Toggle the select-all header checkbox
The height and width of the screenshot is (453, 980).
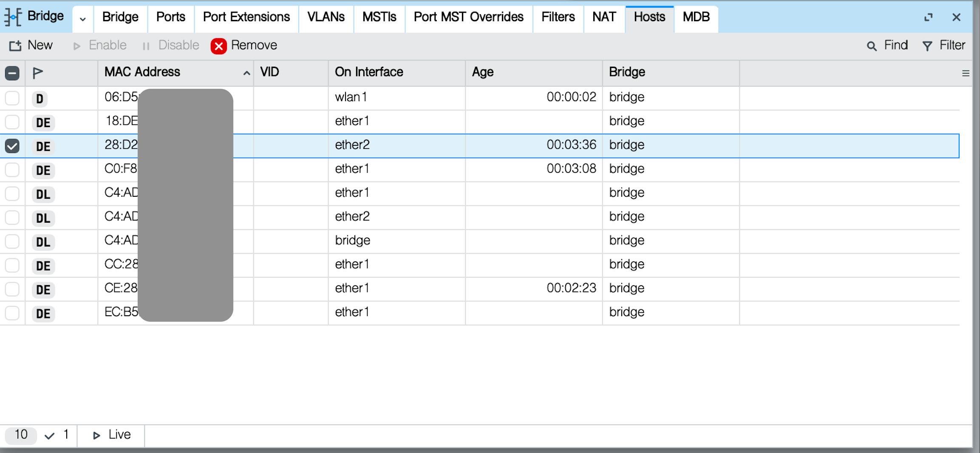(x=12, y=73)
